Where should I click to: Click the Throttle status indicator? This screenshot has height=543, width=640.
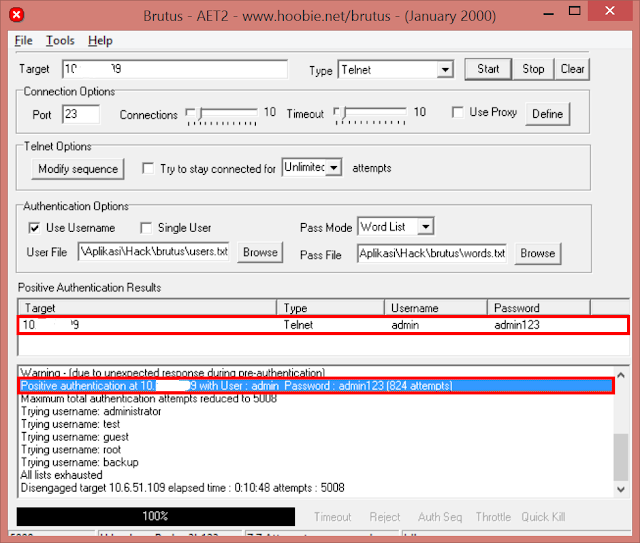point(493,517)
